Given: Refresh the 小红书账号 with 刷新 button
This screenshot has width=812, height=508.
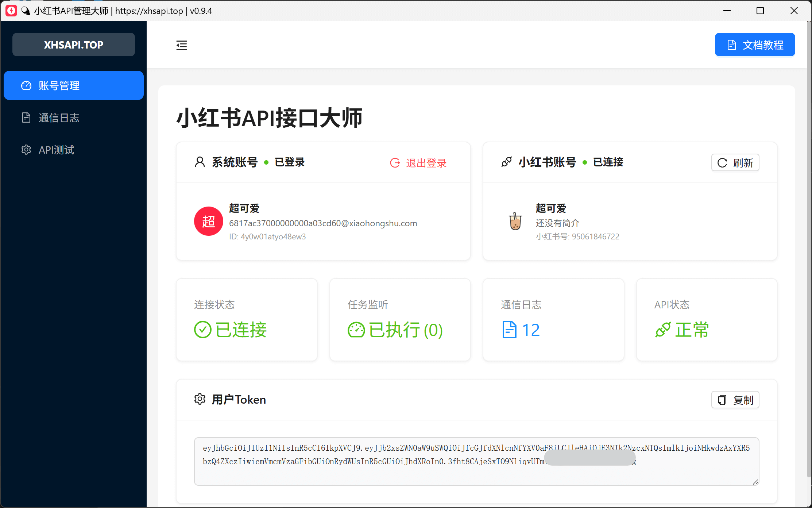Looking at the screenshot, I should (735, 163).
